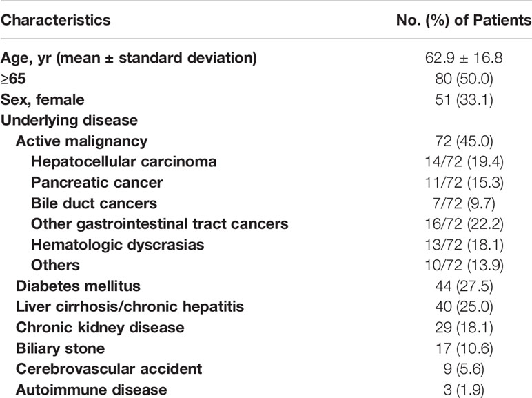
Task: Select the 80 (50.0) value
Action: tap(464, 79)
